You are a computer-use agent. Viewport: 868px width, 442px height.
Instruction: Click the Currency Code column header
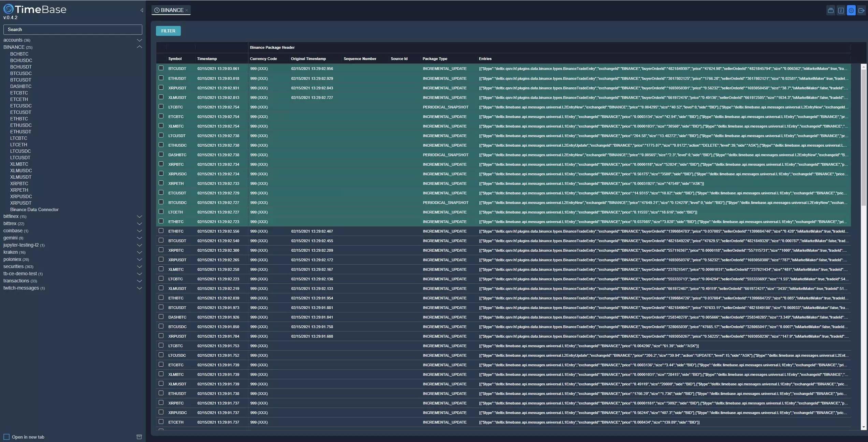(263, 59)
